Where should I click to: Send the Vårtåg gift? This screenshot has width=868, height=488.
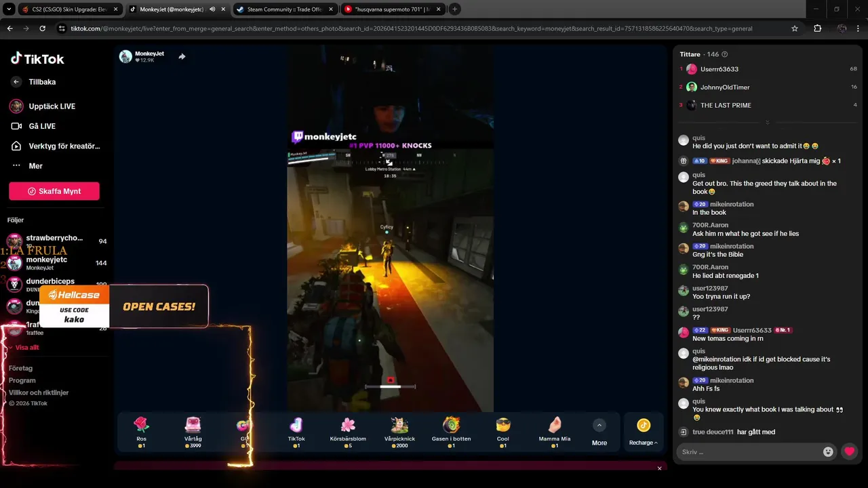point(193,432)
